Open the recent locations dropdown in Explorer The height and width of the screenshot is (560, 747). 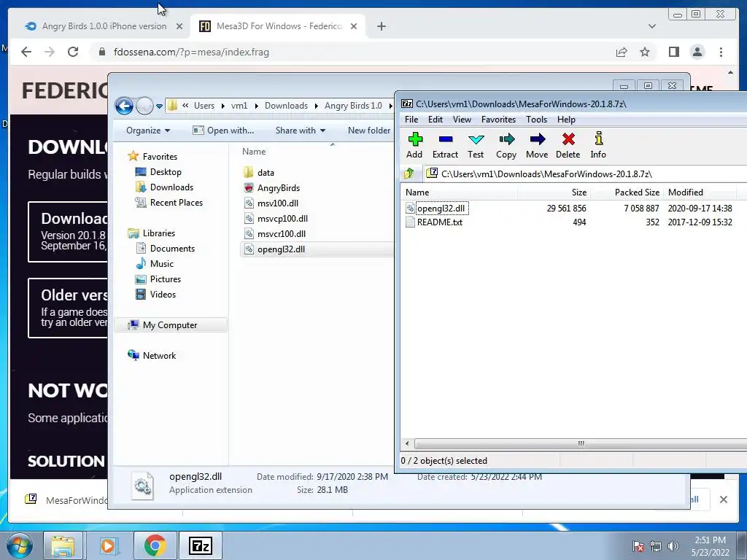[159, 106]
